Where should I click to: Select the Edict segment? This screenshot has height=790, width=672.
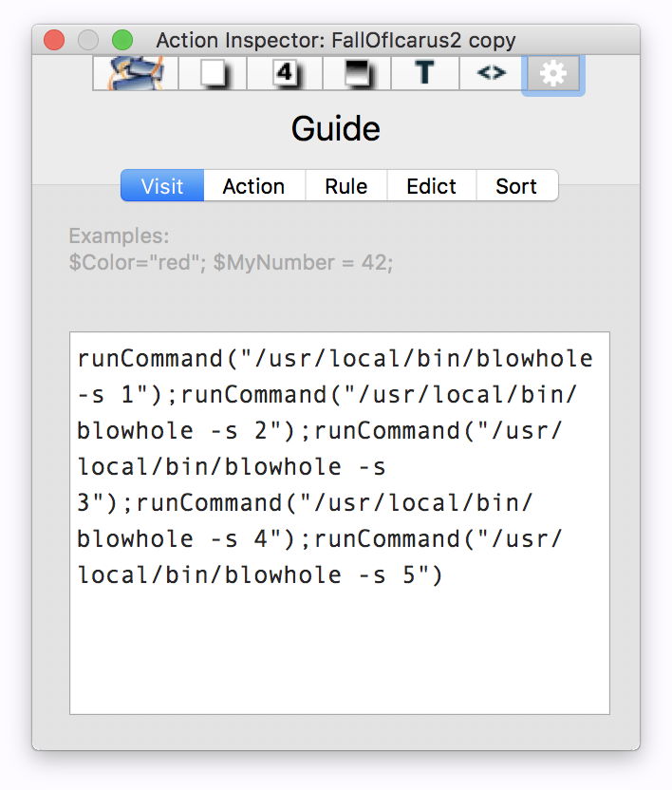[431, 186]
